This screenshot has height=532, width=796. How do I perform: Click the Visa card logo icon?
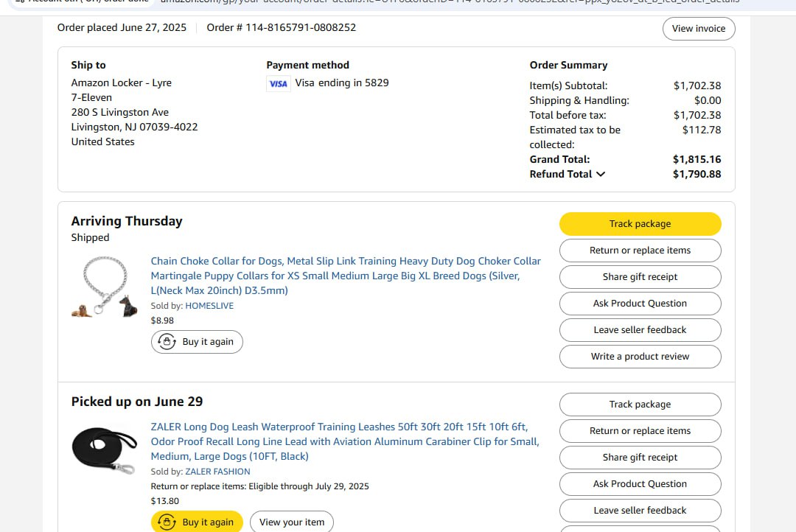point(278,84)
